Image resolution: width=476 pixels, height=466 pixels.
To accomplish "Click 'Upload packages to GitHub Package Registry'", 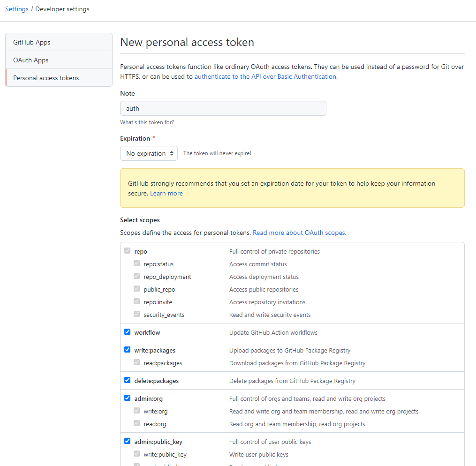I will pos(290,350).
